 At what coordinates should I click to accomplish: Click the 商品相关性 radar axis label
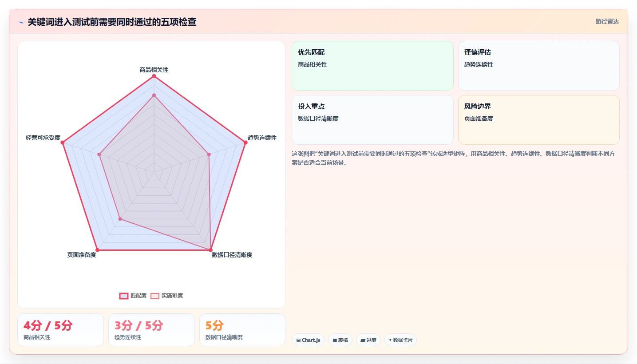154,70
